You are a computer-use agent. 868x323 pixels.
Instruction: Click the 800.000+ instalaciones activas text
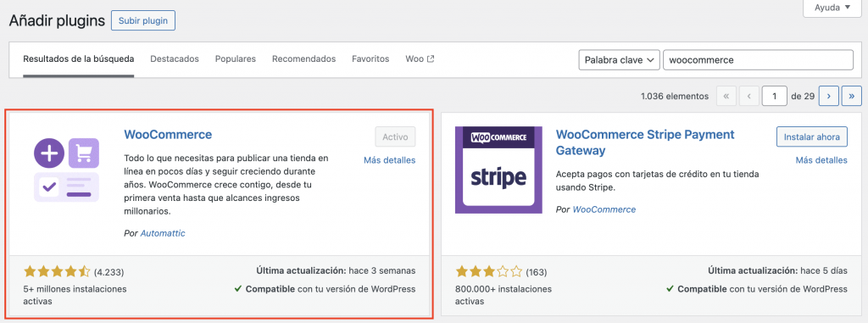(x=504, y=295)
